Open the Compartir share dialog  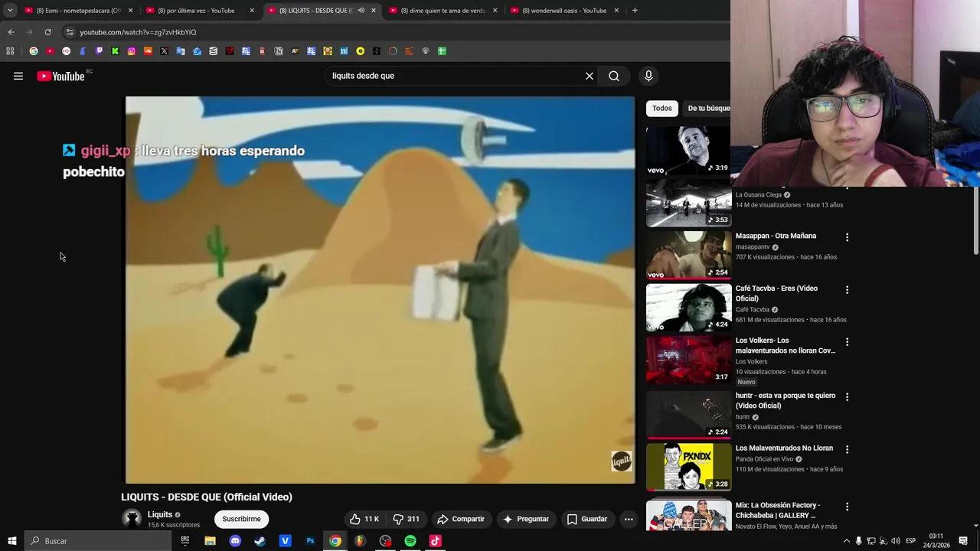coord(461,519)
